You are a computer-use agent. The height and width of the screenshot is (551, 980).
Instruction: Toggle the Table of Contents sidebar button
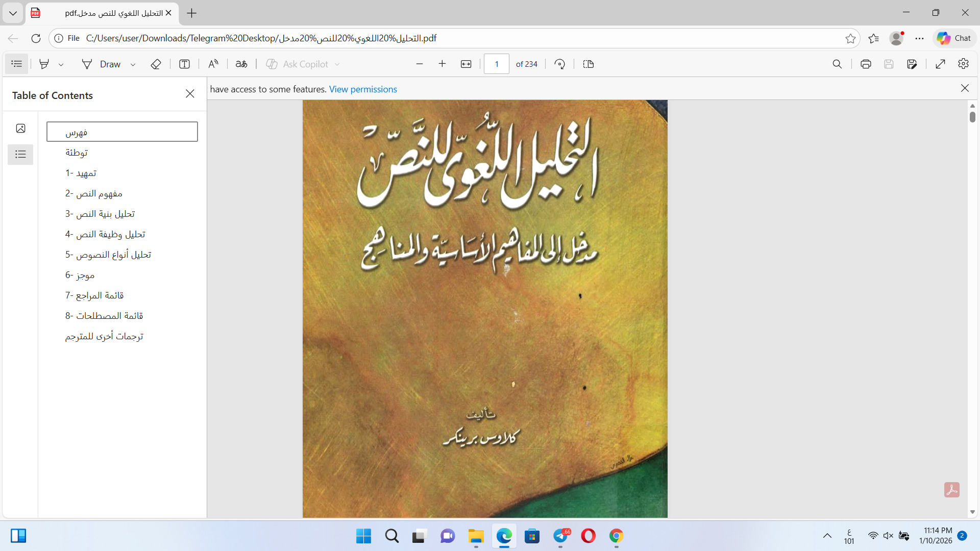tap(16, 64)
